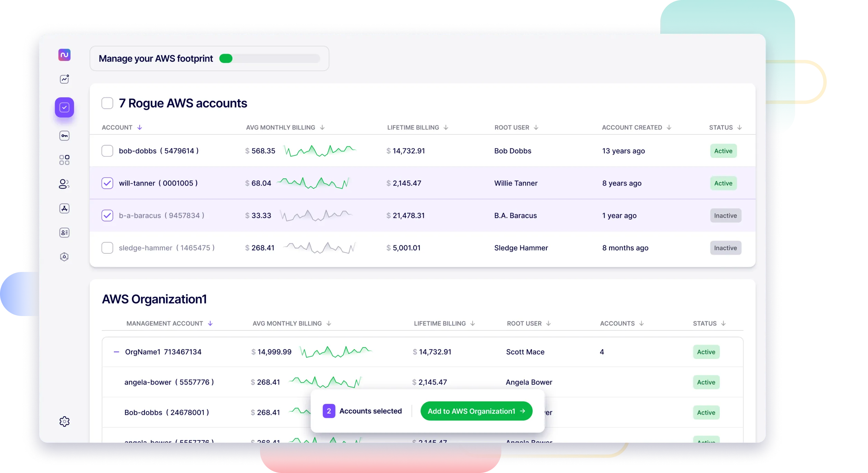Screen dimensions: 868x473
Task: Sort accounts by Lifetime Billing column
Action: point(417,127)
